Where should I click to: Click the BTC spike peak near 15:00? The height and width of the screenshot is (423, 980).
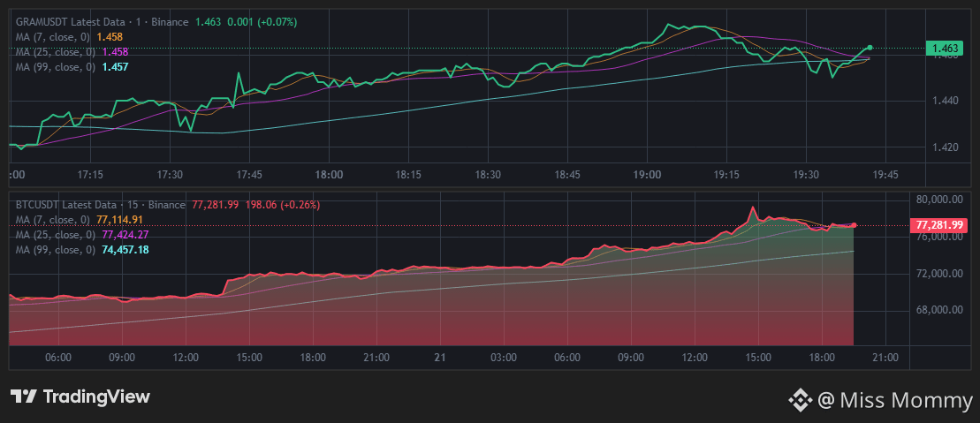tap(753, 208)
